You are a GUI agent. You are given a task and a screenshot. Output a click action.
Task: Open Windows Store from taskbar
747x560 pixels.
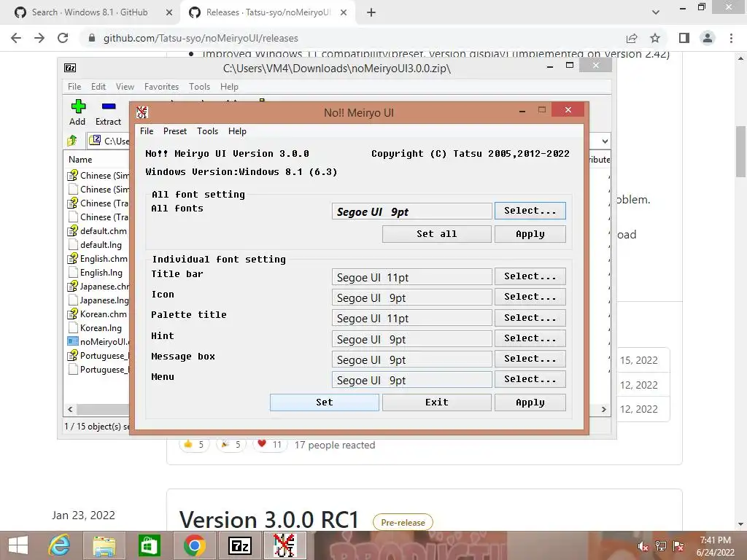click(x=149, y=545)
